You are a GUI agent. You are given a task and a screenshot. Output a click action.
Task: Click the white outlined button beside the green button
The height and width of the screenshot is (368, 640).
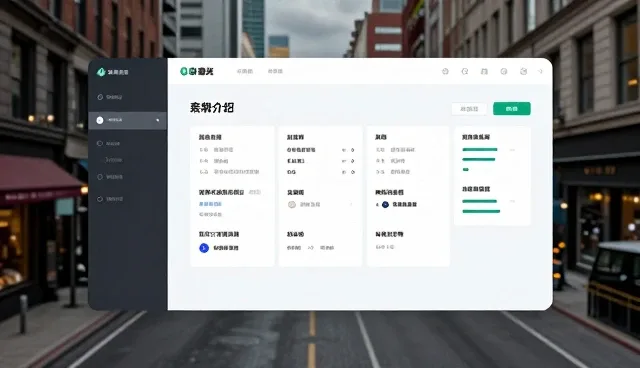(x=469, y=109)
